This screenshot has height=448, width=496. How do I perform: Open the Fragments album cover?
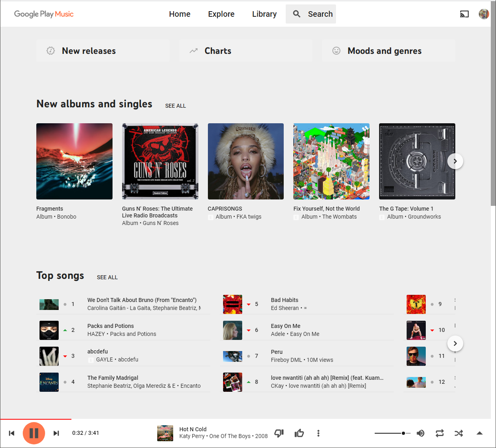74,161
